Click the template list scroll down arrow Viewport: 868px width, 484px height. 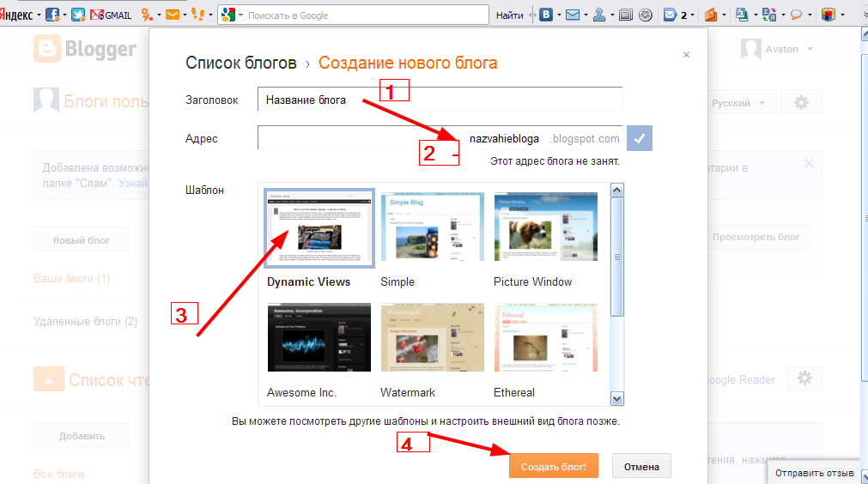(x=616, y=398)
